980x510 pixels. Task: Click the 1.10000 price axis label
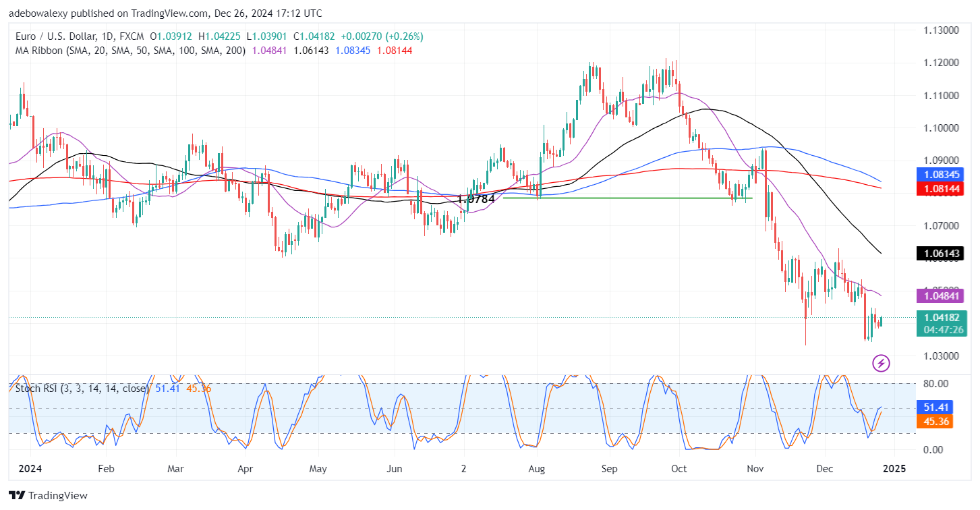(942, 128)
